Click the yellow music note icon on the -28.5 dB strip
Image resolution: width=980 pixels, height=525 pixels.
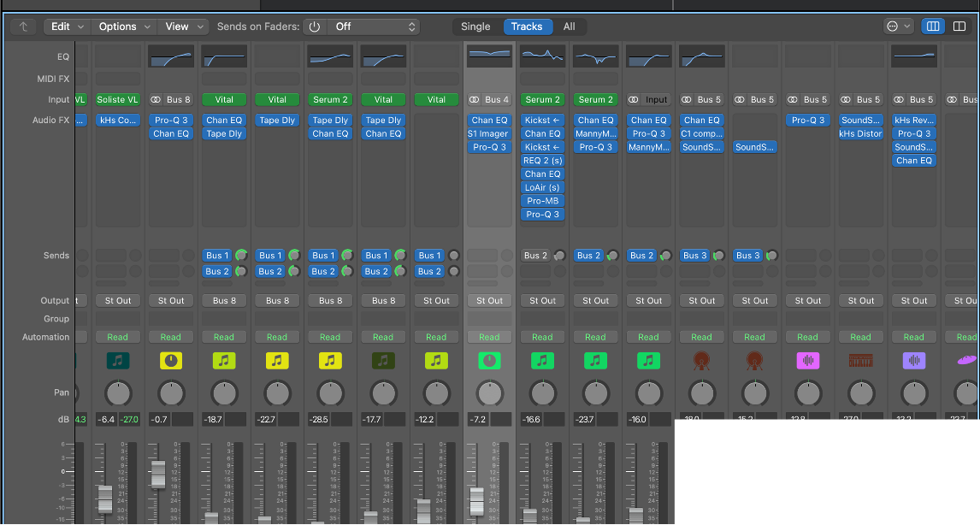[330, 361]
